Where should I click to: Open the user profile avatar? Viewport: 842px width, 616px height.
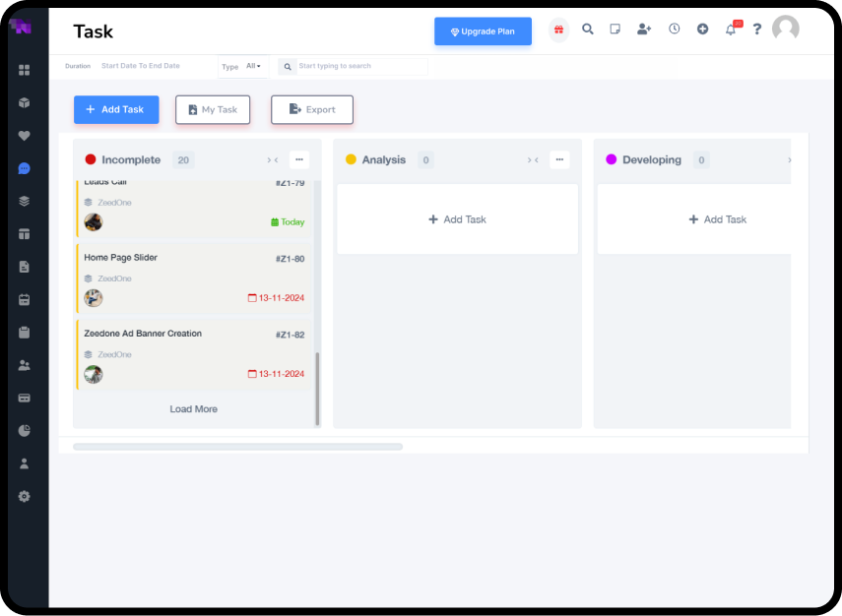(x=786, y=28)
